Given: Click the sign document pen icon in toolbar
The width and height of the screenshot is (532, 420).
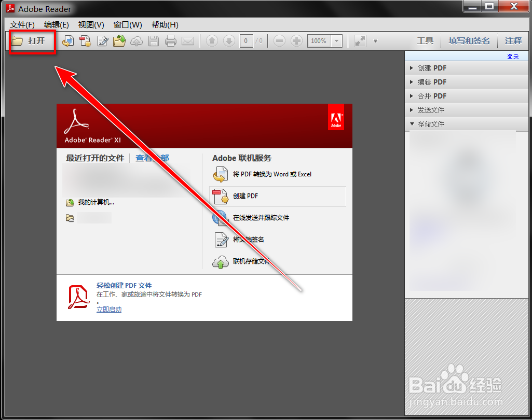Looking at the screenshot, I should pos(102,41).
